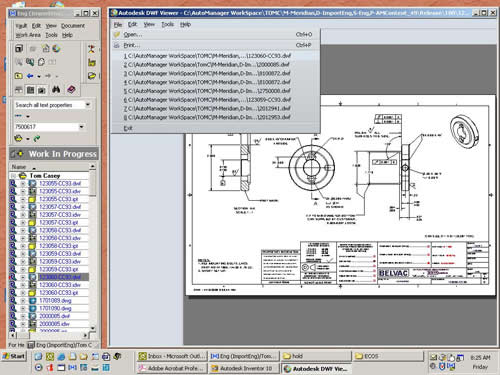Click the Windows Start button

(x=14, y=356)
